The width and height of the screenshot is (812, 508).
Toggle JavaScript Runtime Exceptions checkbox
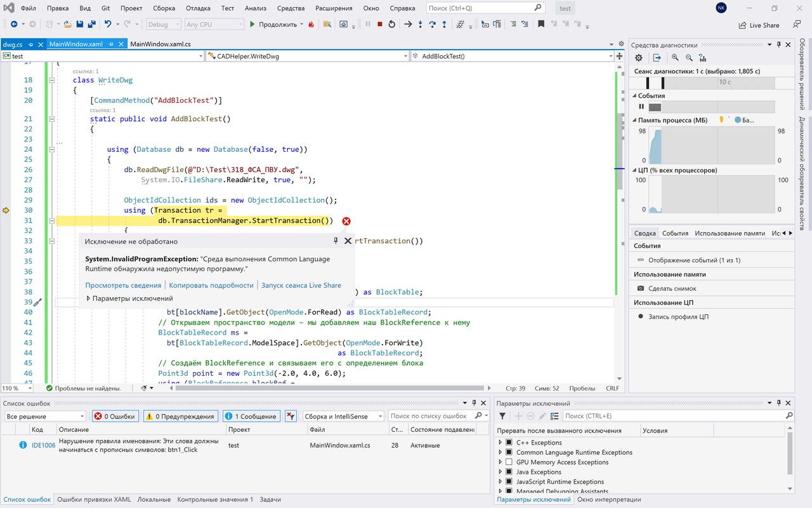[509, 481]
